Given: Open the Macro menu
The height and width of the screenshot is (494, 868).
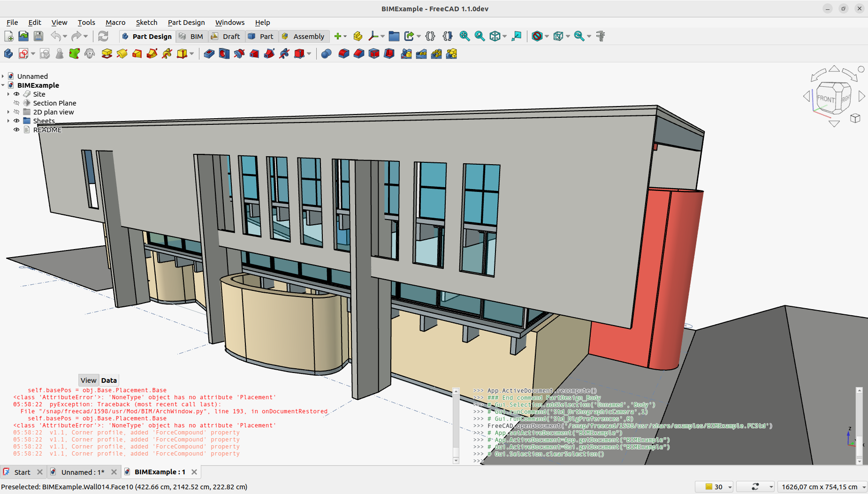Looking at the screenshot, I should (x=115, y=23).
